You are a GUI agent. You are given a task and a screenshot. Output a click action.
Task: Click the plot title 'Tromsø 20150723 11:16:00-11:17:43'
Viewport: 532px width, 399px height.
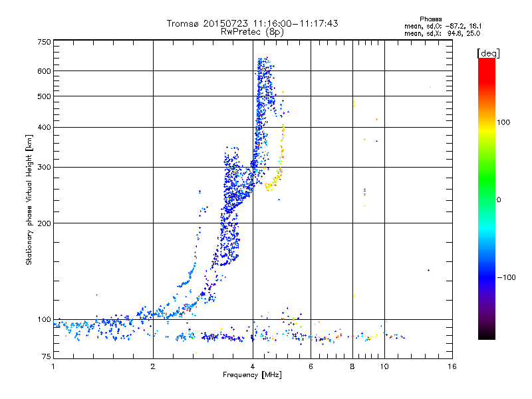coord(252,23)
